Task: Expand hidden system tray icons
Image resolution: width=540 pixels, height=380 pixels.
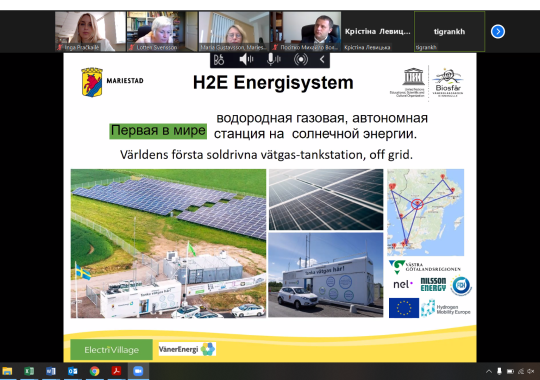Action: [489, 371]
